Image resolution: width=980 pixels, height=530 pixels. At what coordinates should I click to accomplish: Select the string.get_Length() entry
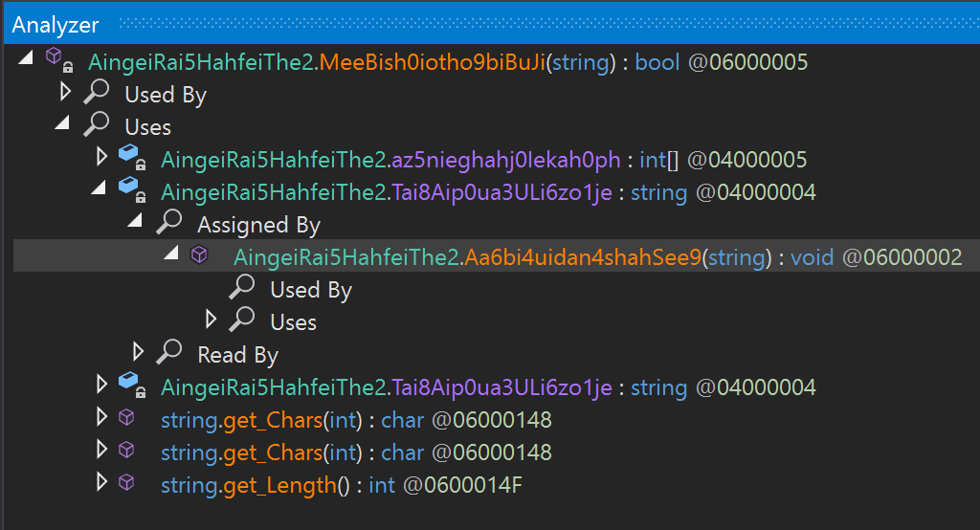pos(341,485)
